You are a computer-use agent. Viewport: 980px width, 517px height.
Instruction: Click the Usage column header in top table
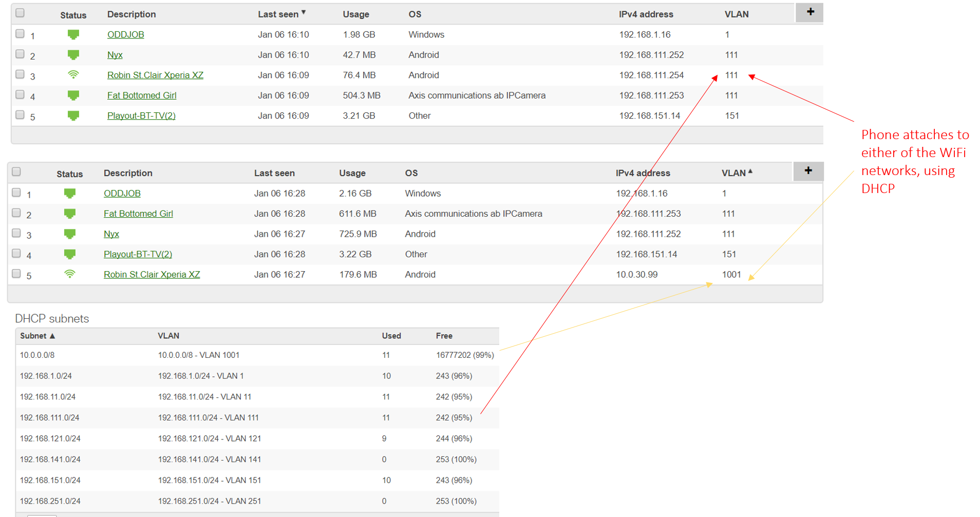click(356, 14)
